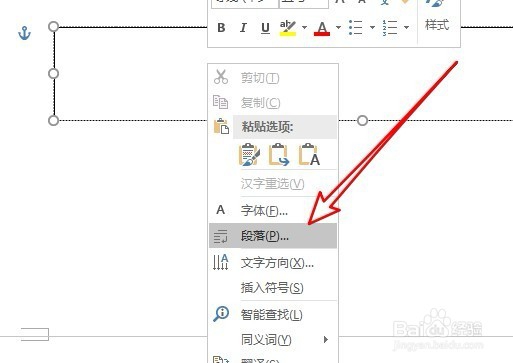
Task: Apply bullet list formatting
Action: pos(355,27)
